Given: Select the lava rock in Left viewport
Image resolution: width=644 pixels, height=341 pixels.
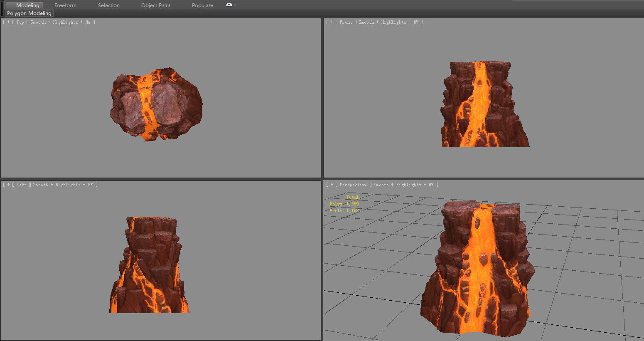Looking at the screenshot, I should 149,265.
